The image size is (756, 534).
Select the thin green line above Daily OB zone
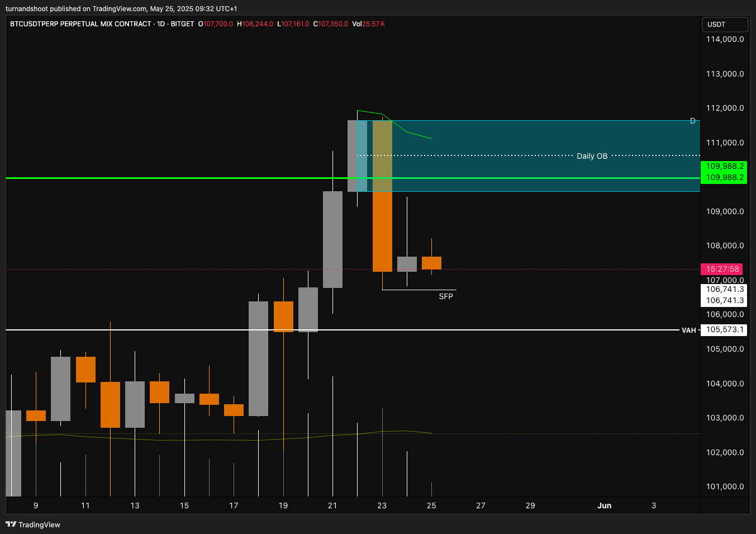pos(394,124)
